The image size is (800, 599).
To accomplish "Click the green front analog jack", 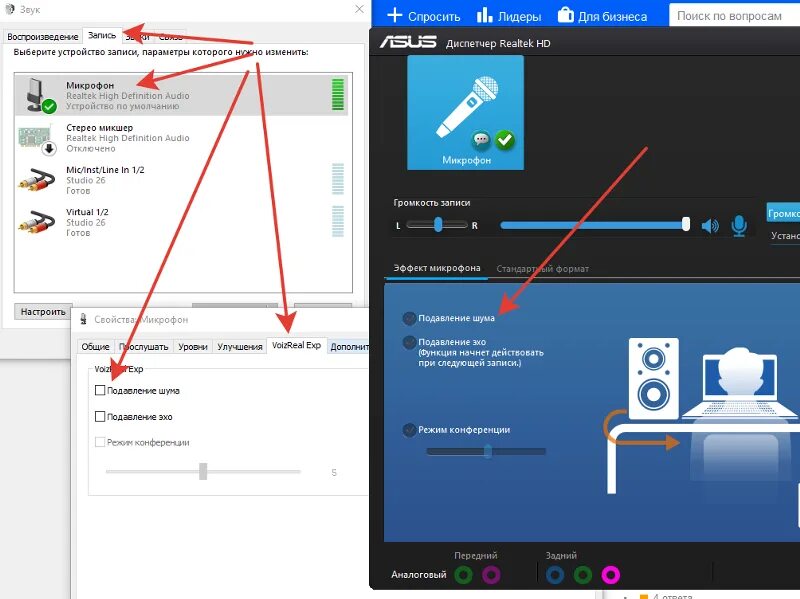I will 463,575.
